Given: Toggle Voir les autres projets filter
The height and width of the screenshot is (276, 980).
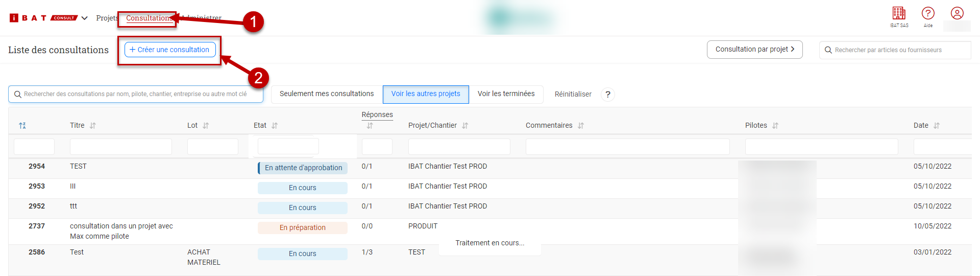Looking at the screenshot, I should pyautogui.click(x=426, y=94).
